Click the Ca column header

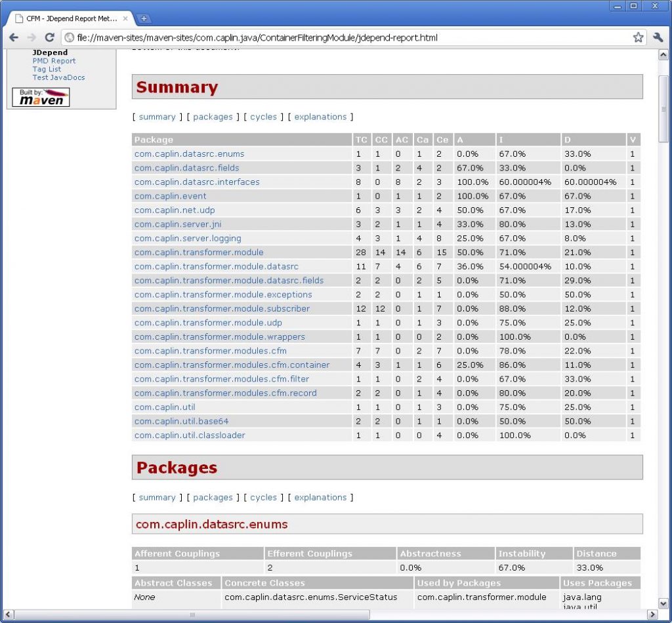tap(423, 140)
